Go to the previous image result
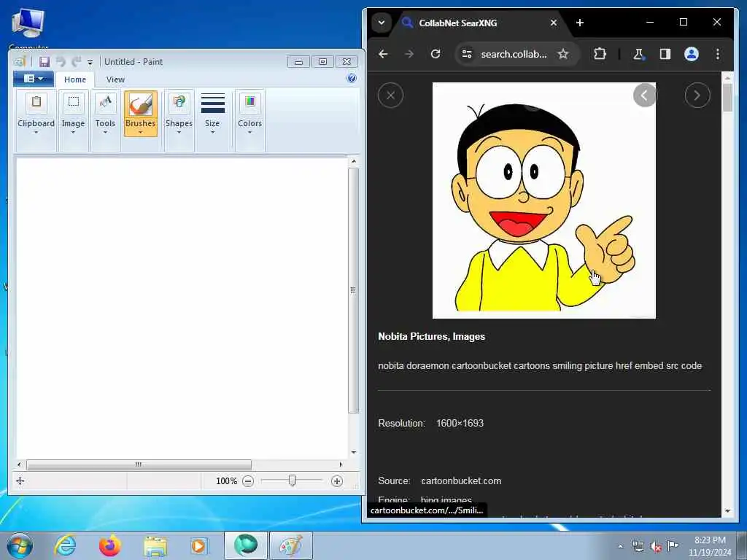This screenshot has height=560, width=747. click(645, 96)
